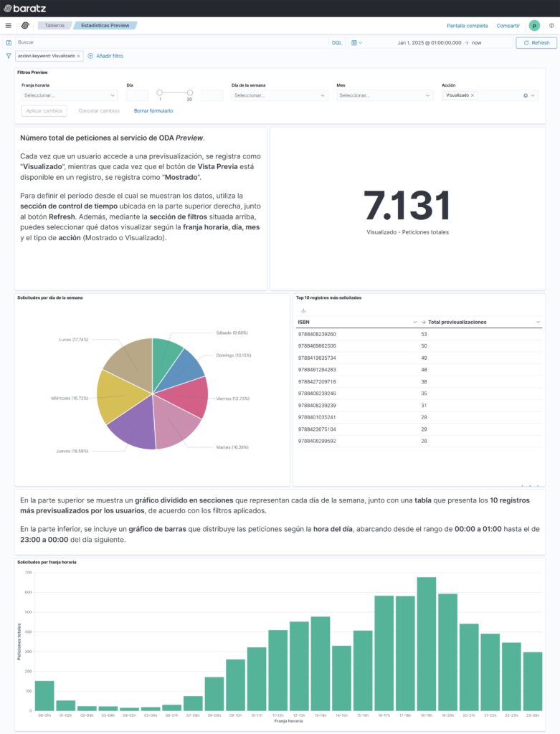Open the help icon in header
Screen dimensions: 560x734
[x=551, y=25]
